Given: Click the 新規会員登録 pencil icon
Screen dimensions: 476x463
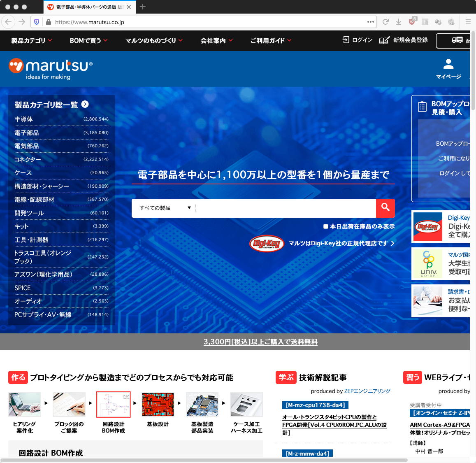Looking at the screenshot, I should click(x=384, y=40).
